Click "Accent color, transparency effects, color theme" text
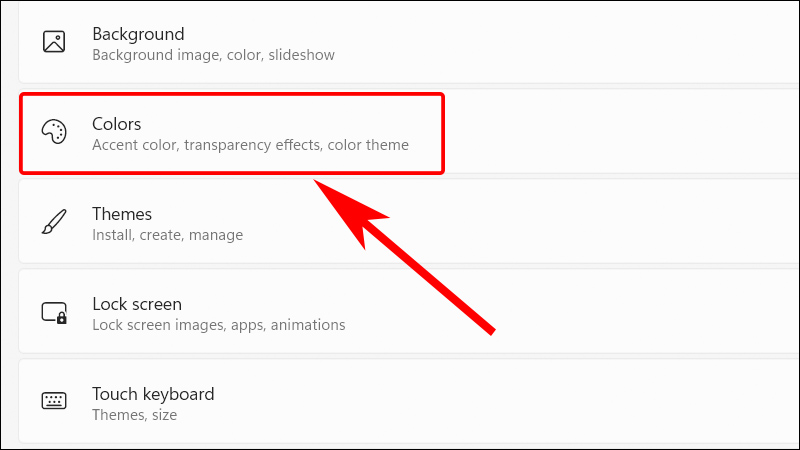 250,145
